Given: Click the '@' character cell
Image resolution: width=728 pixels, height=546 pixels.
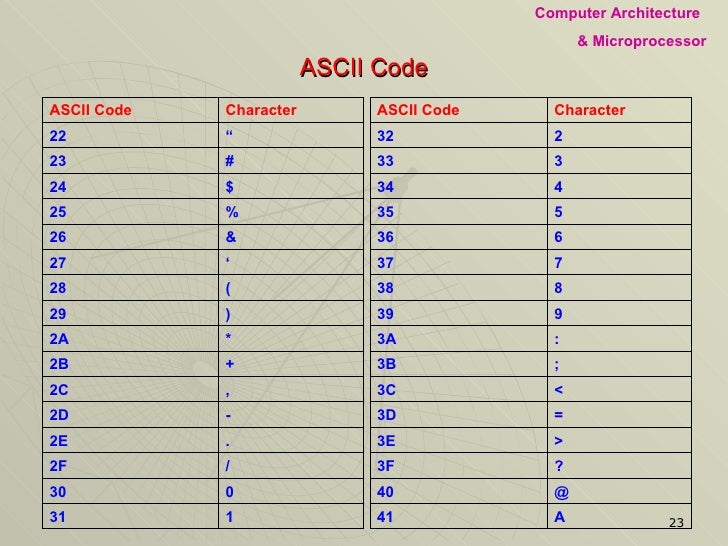Looking at the screenshot, I should (x=619, y=491).
